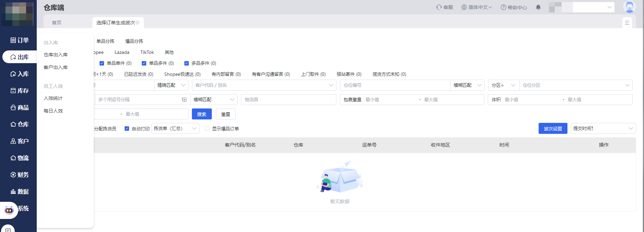Filter by 揽货方式未知 (0)
The height and width of the screenshot is (232, 644).
tap(389, 74)
